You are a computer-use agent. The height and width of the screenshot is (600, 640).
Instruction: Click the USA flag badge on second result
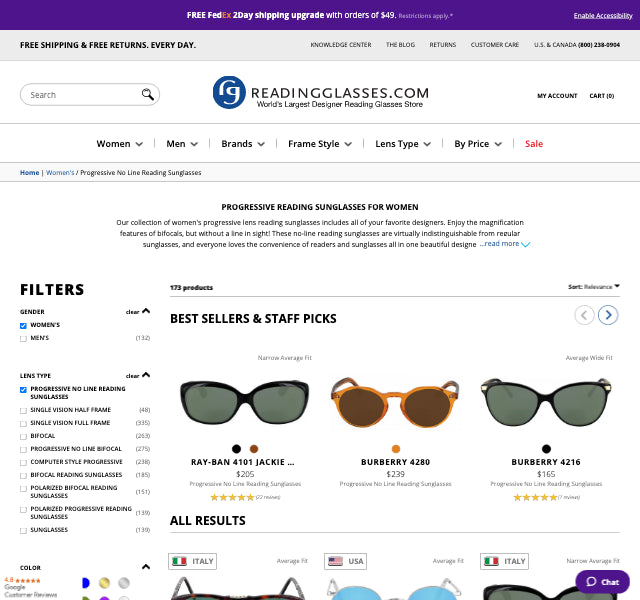345,561
